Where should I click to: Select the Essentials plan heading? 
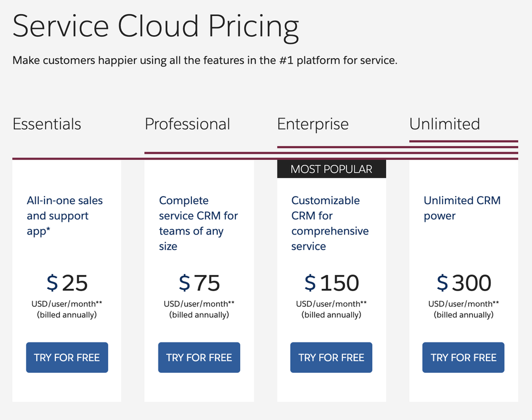click(x=47, y=124)
